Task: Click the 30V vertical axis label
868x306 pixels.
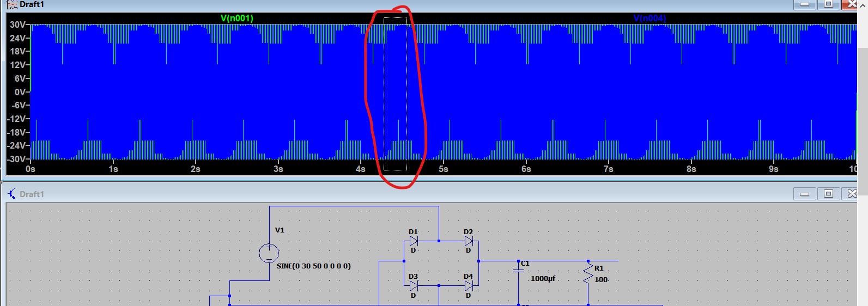Action: click(x=17, y=25)
